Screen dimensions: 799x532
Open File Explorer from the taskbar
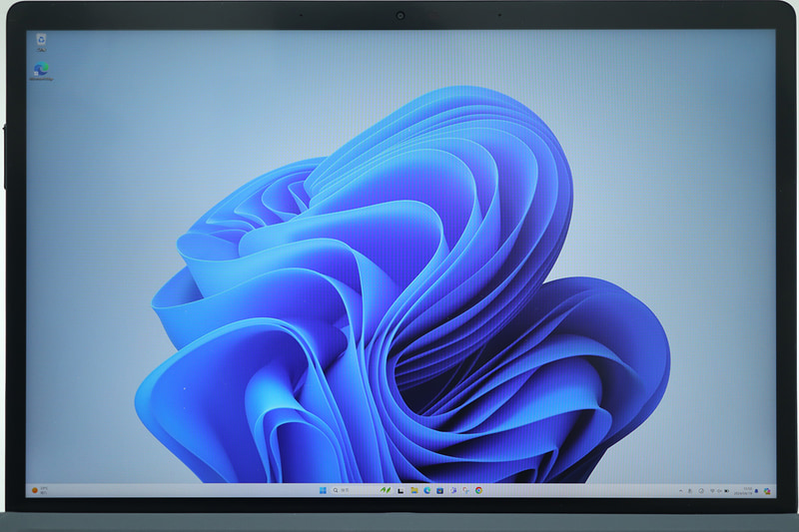coord(414,490)
